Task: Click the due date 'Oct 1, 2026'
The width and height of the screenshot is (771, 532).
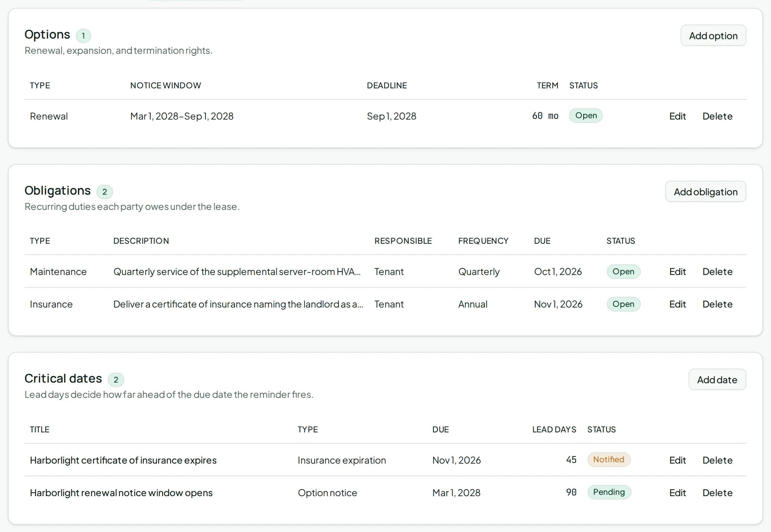Action: 558,271
